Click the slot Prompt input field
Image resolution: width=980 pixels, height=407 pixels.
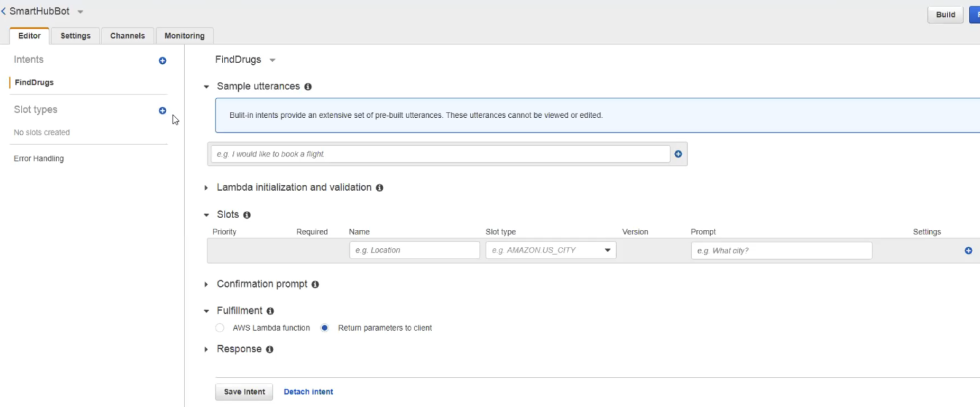click(781, 251)
